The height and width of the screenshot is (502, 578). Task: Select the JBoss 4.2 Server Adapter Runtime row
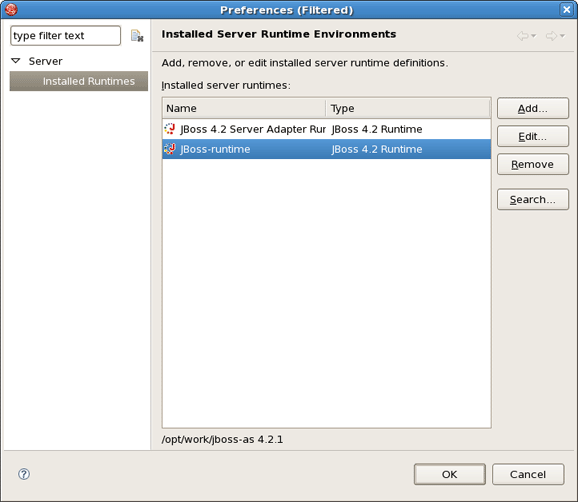[x=327, y=129]
